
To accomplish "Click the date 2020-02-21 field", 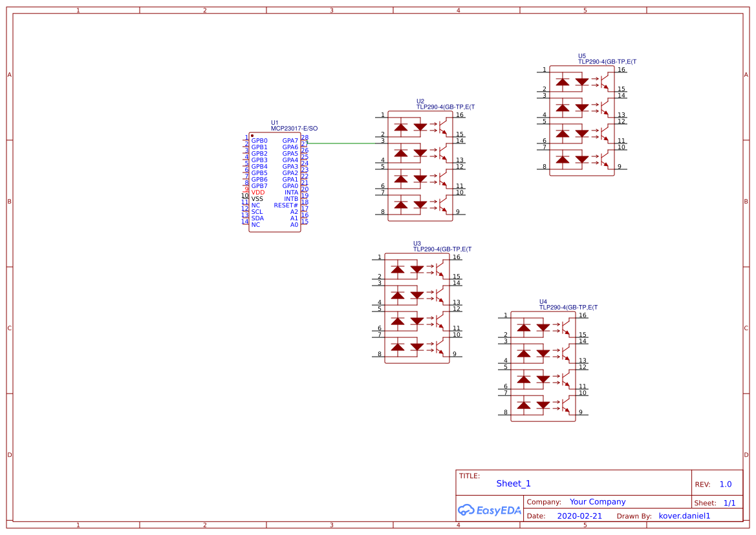I will click(x=579, y=516).
